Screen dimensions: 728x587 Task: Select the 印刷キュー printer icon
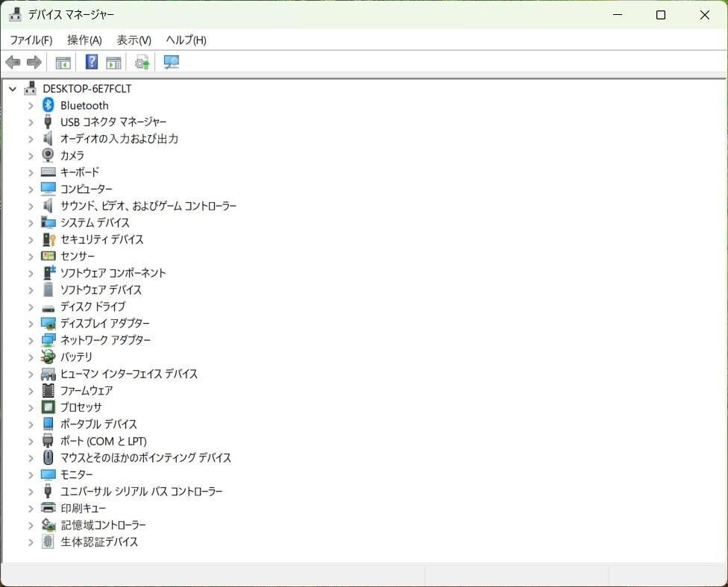coord(48,508)
